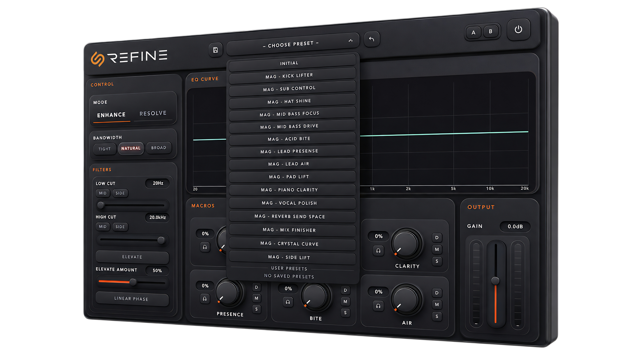
Task: Click the Clarity 0% value field
Action: tap(379, 236)
